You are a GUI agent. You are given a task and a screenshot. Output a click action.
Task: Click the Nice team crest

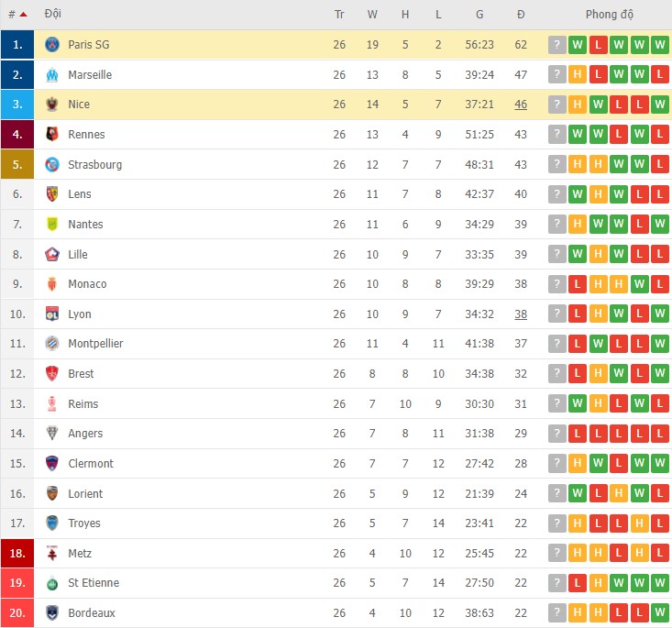pos(52,105)
